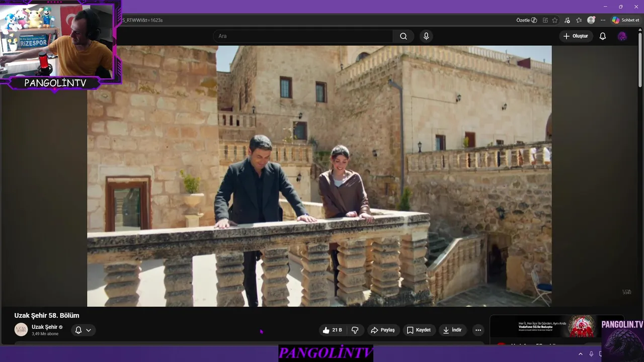The height and width of the screenshot is (362, 644).
Task: Click the YouTube search magnifier button
Action: tap(404, 36)
